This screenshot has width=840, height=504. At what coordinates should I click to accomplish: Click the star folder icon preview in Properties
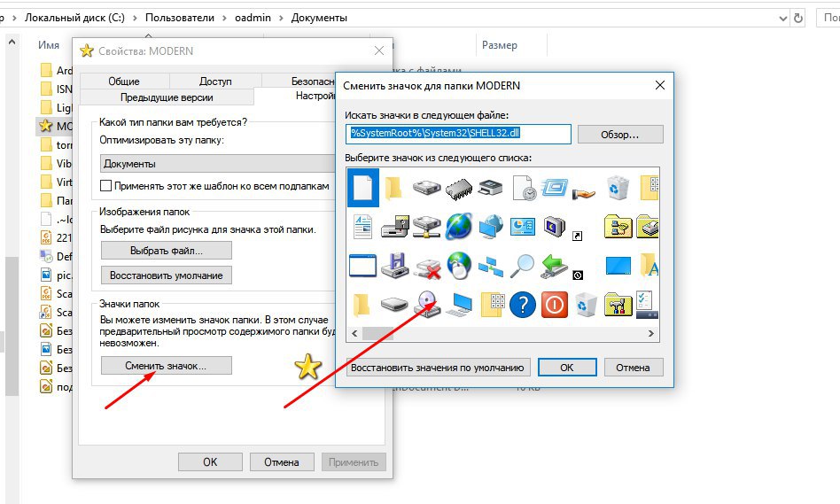click(x=308, y=367)
